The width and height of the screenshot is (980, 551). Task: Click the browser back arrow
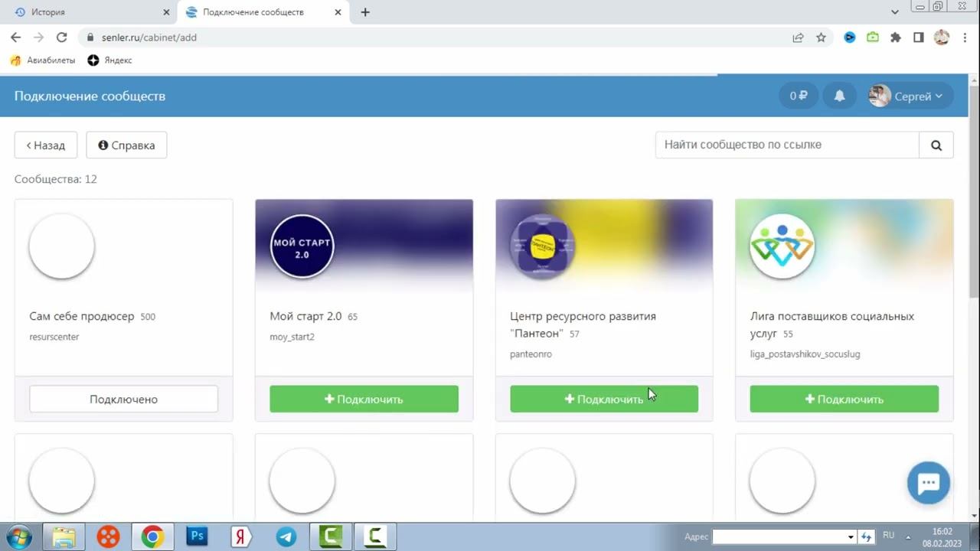tap(16, 37)
